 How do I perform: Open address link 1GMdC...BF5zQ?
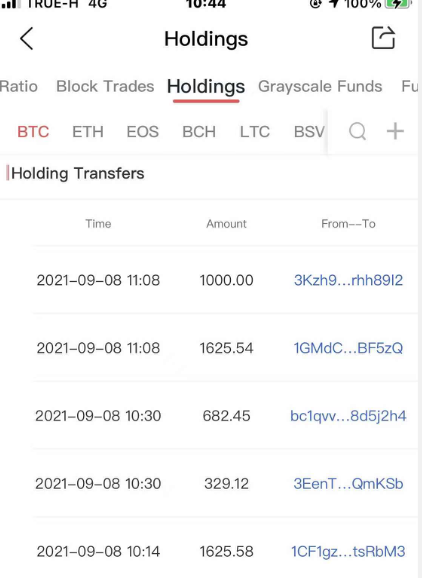(x=348, y=348)
